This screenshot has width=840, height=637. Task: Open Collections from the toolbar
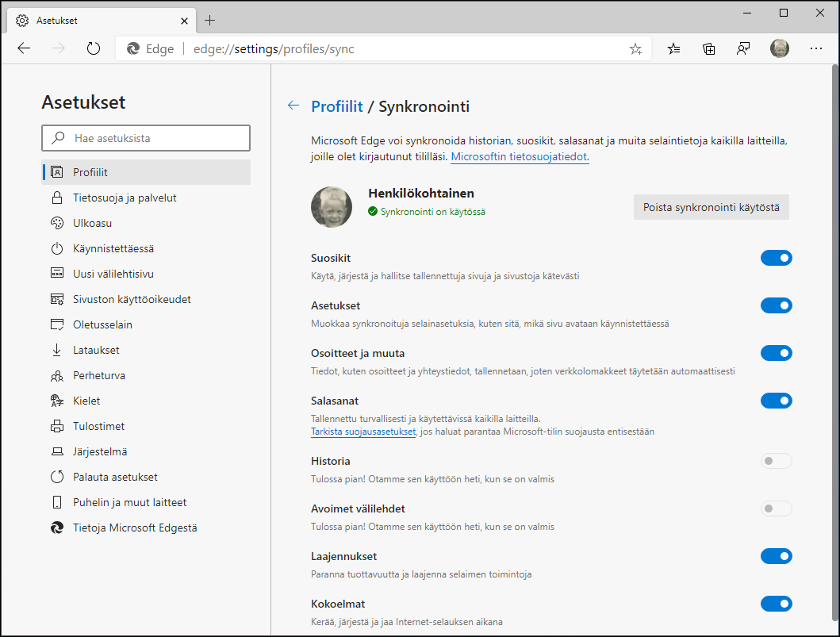point(708,48)
